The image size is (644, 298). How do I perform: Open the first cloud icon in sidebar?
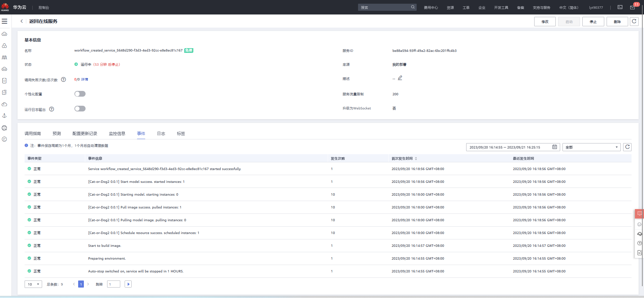(x=4, y=34)
